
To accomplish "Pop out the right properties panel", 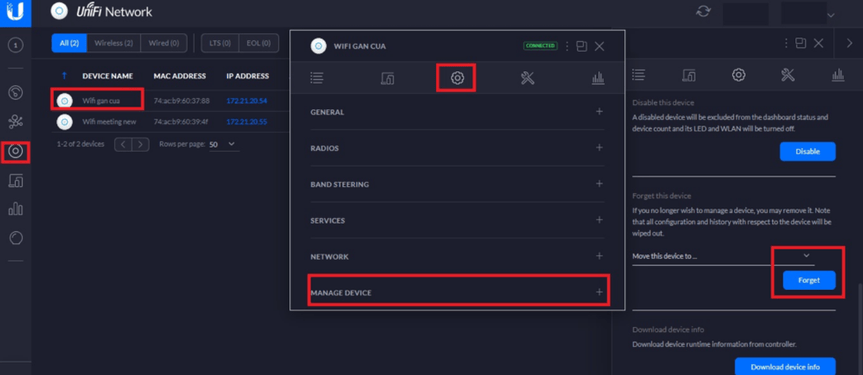I will (x=801, y=43).
